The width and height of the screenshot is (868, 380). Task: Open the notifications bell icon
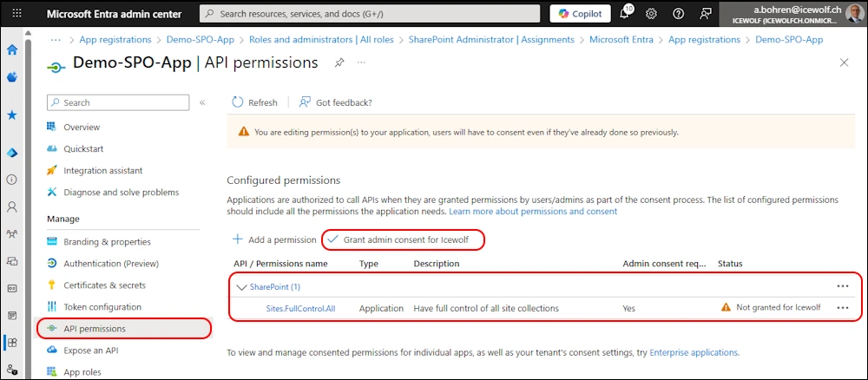[x=625, y=14]
